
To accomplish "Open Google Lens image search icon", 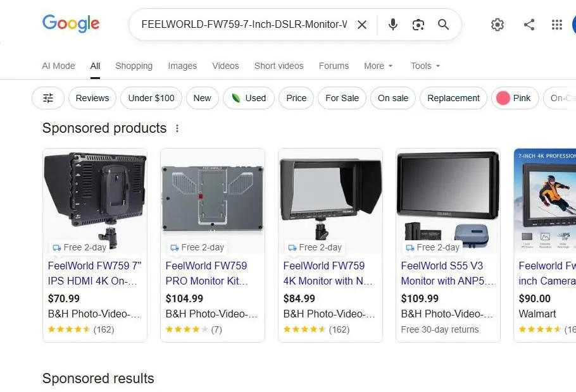I will pyautogui.click(x=418, y=25).
